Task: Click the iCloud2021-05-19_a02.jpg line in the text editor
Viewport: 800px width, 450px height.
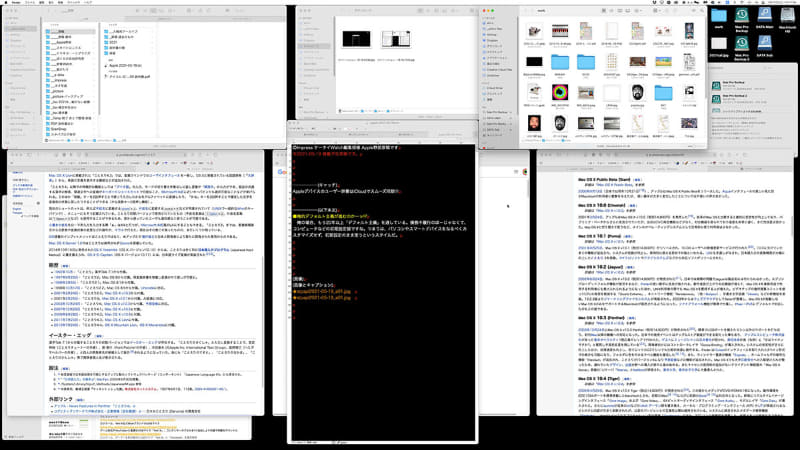Action: pos(323,297)
